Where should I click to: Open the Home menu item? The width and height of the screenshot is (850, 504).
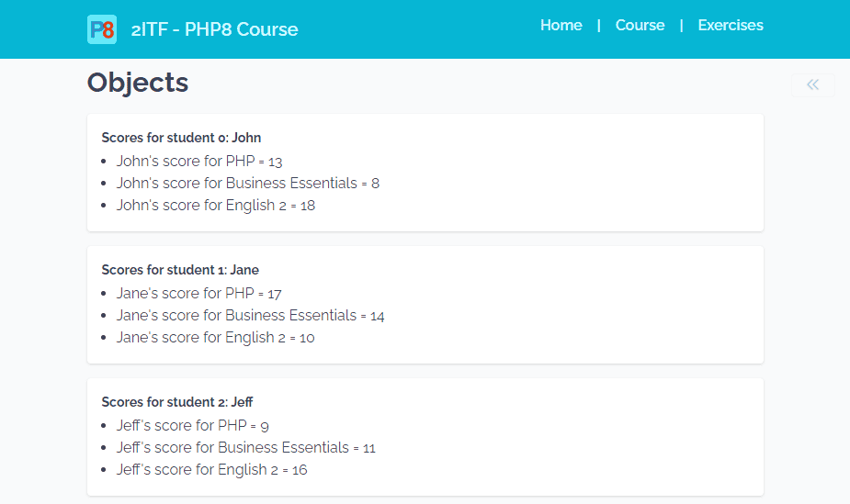[x=561, y=26]
